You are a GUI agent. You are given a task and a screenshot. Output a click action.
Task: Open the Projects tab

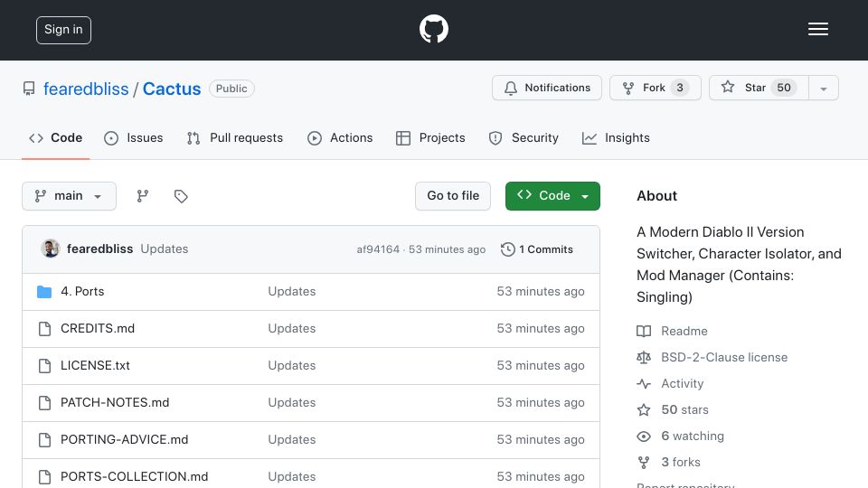point(430,137)
